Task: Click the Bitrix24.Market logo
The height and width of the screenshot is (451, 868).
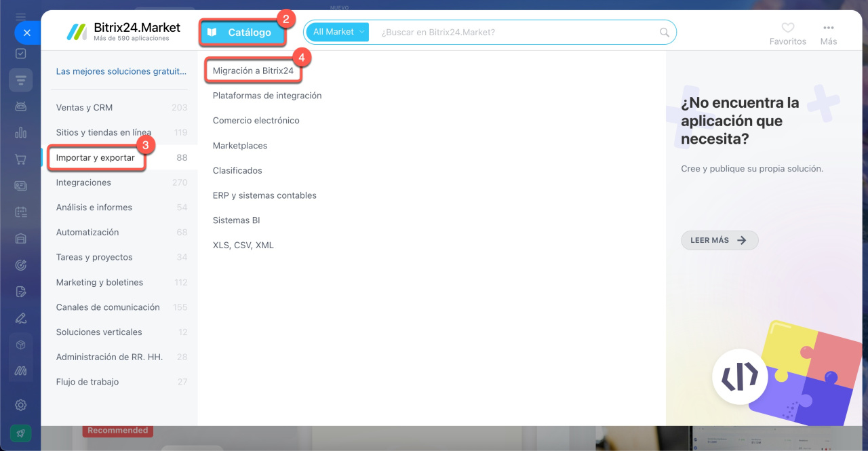Action: click(123, 31)
